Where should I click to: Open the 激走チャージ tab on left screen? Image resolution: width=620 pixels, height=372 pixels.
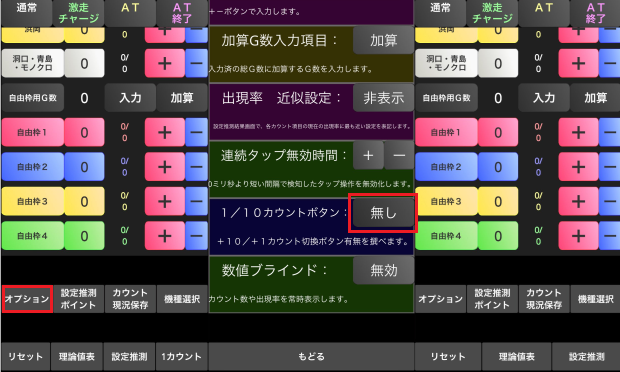pyautogui.click(x=78, y=13)
